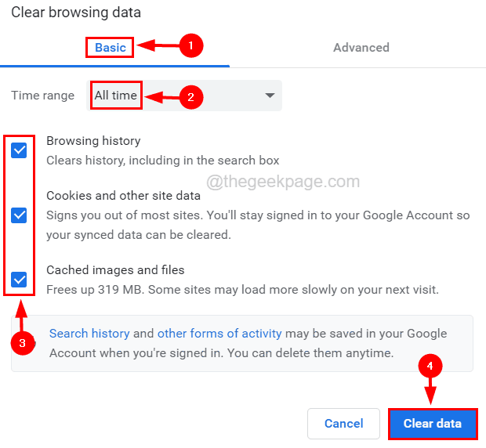Click the red step 2 marker
Viewport: 486px width, 448px height.
(191, 96)
